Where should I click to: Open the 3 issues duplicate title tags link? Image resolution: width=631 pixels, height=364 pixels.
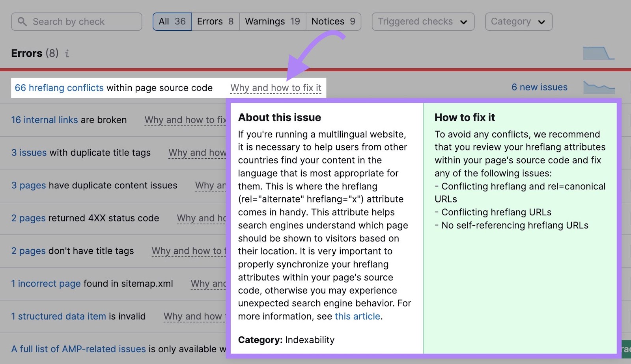click(x=29, y=152)
